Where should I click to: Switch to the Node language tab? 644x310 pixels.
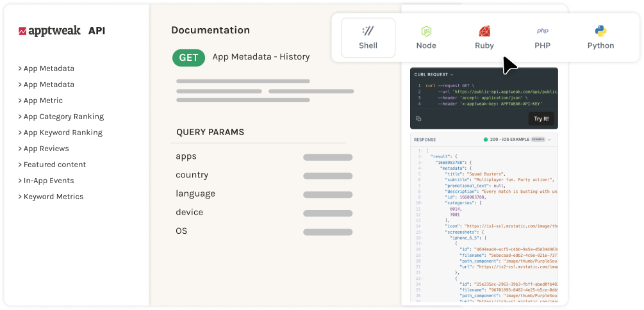click(x=426, y=38)
